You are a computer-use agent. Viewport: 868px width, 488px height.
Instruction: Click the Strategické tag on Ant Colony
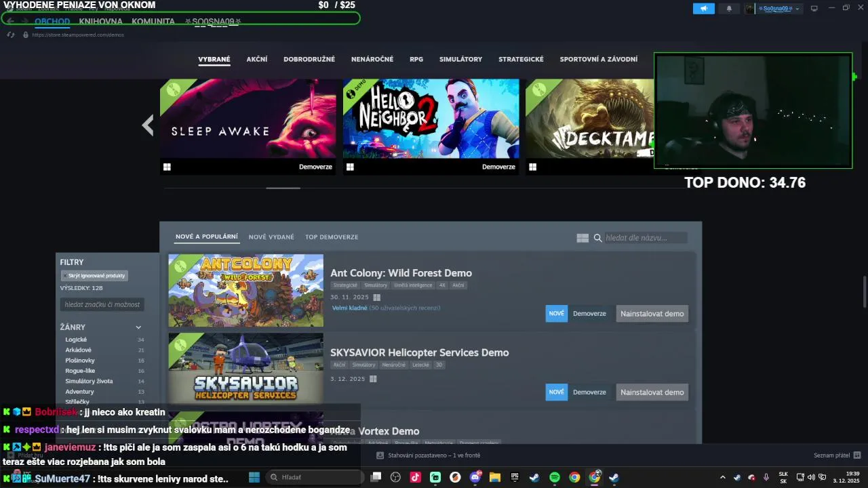click(345, 285)
